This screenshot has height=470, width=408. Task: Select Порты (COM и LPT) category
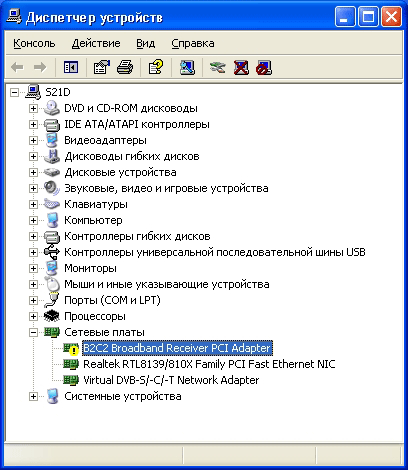(112, 300)
